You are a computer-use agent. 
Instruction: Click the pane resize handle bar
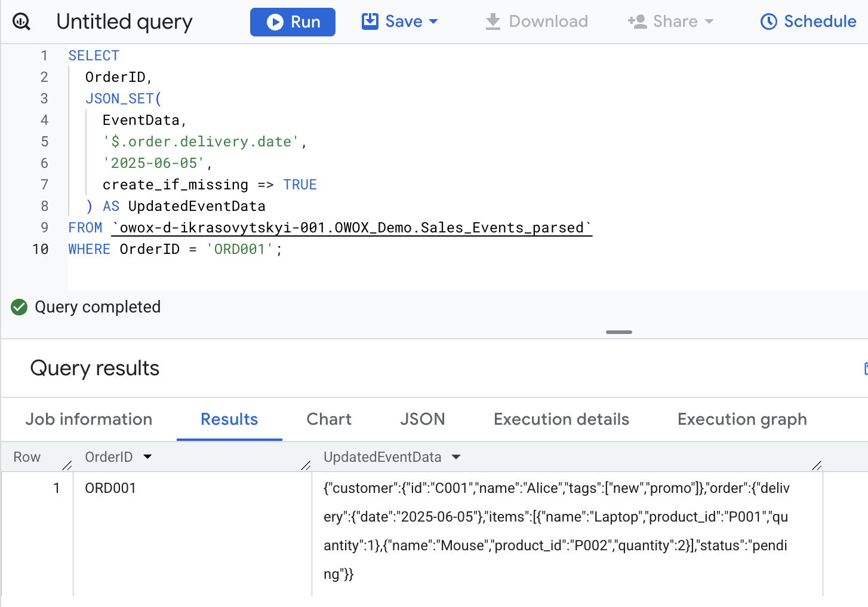tap(619, 332)
